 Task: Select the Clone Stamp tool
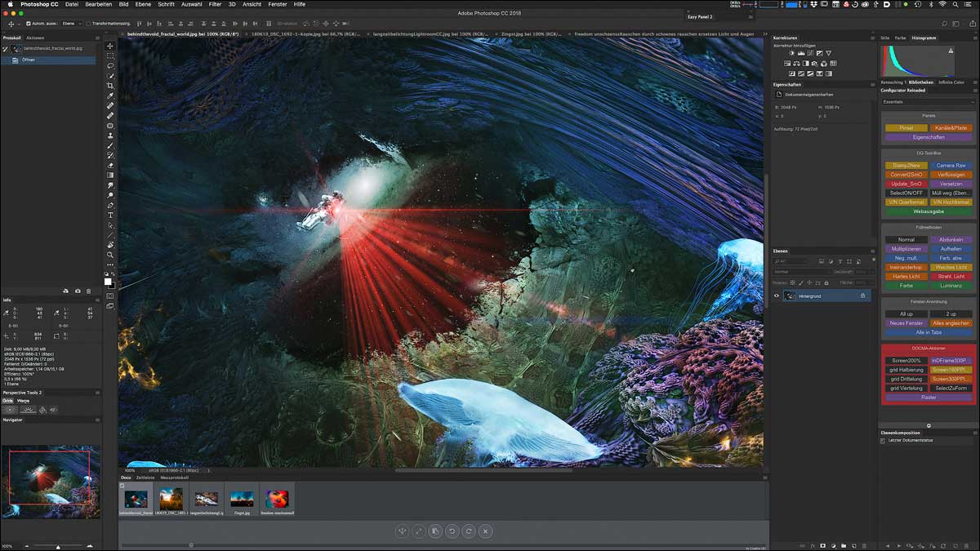pyautogui.click(x=110, y=136)
